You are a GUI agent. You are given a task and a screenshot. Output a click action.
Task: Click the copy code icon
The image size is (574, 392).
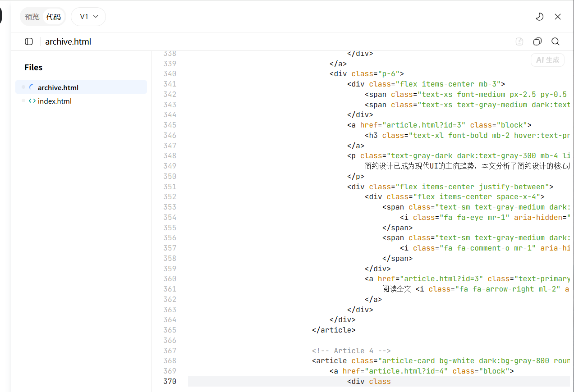537,41
